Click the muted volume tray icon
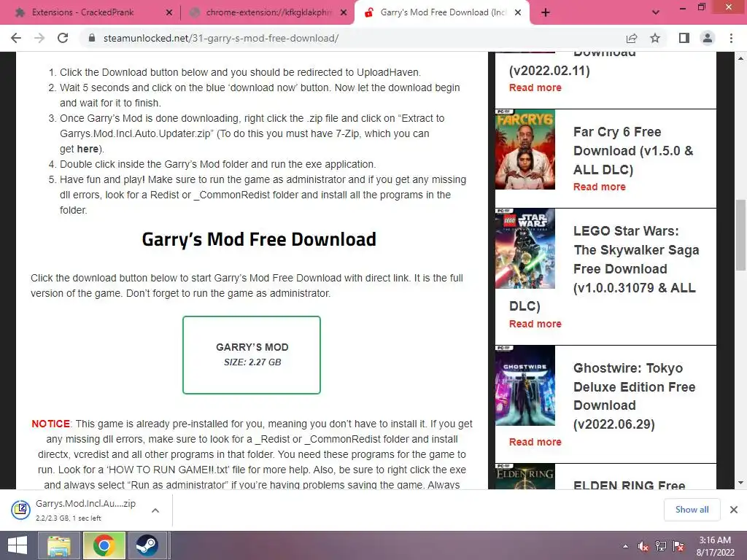747x560 pixels. pyautogui.click(x=643, y=546)
